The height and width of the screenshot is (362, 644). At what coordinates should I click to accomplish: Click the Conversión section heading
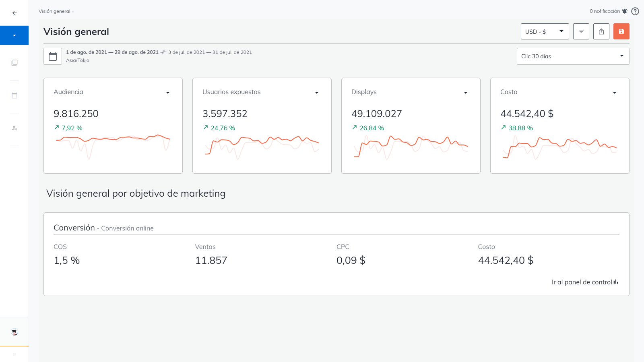[x=74, y=228]
